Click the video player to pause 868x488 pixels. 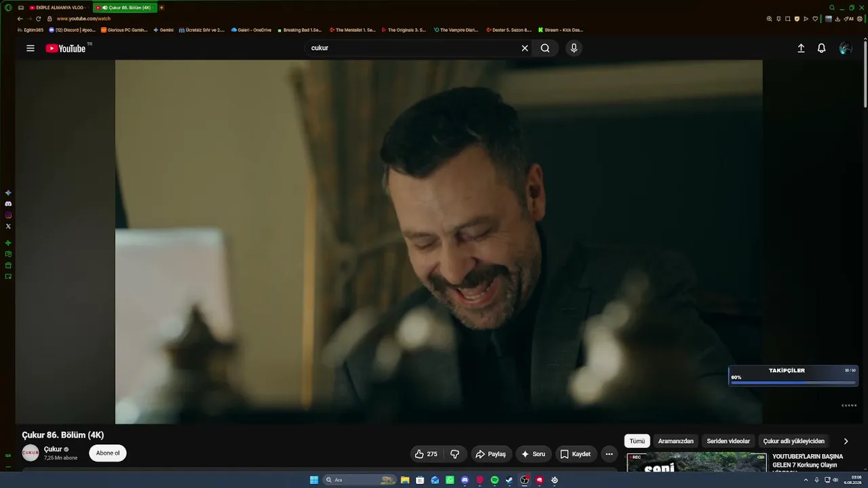pos(439,242)
